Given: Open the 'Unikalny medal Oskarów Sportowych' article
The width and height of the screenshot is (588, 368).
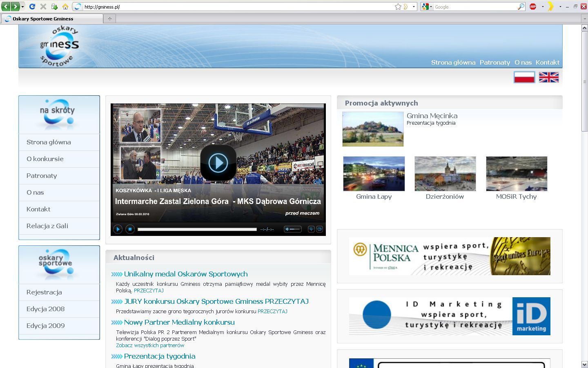Looking at the screenshot, I should pyautogui.click(x=186, y=274).
